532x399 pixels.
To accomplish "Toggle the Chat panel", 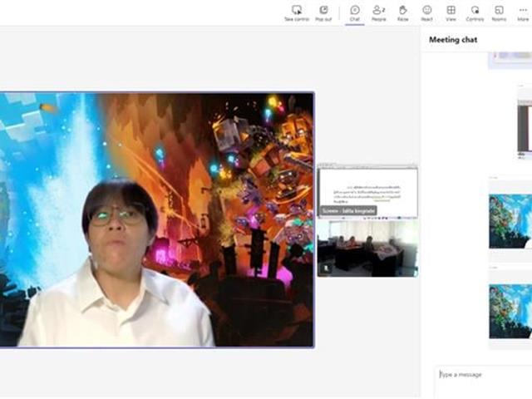I will (355, 13).
